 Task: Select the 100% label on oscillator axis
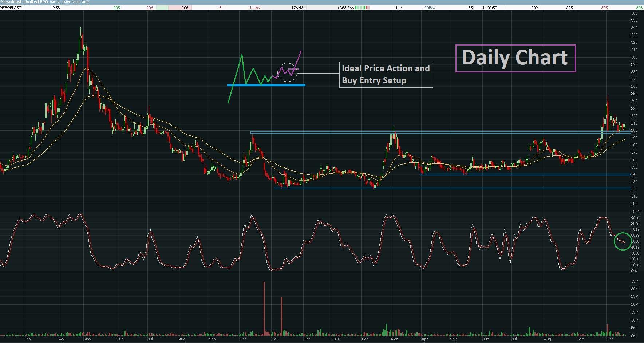[636, 212]
